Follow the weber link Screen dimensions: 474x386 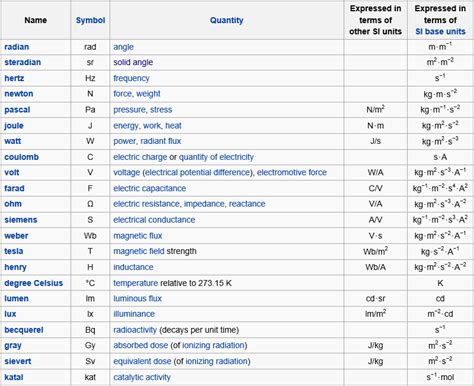[x=16, y=236]
